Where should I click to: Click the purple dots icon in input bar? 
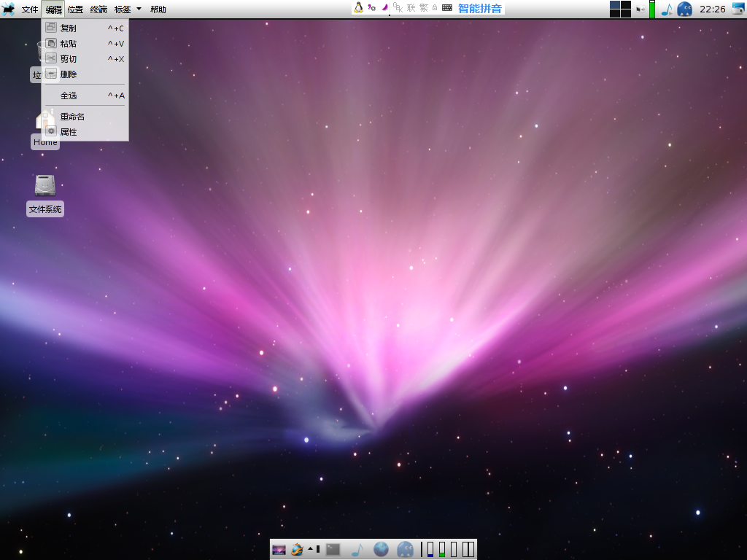coord(372,7)
